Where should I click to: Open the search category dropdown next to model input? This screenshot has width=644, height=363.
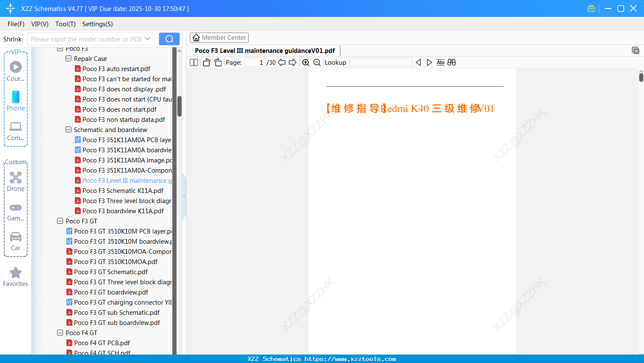148,38
